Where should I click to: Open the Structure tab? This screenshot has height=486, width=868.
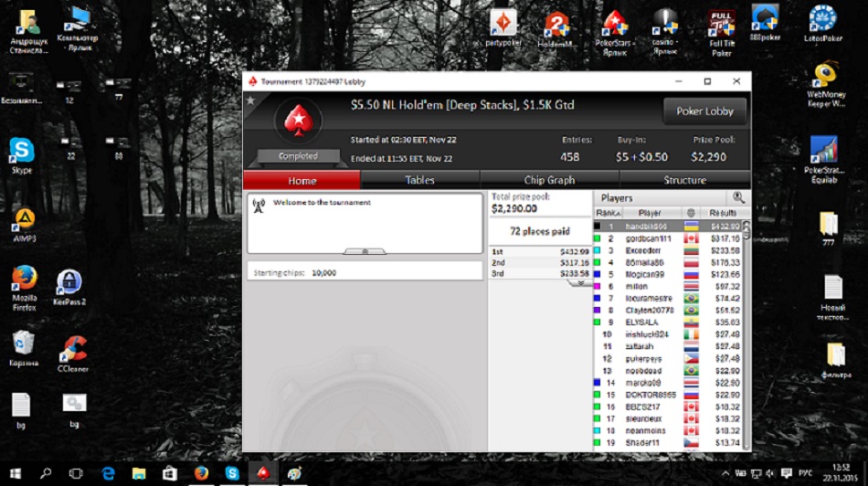click(684, 181)
